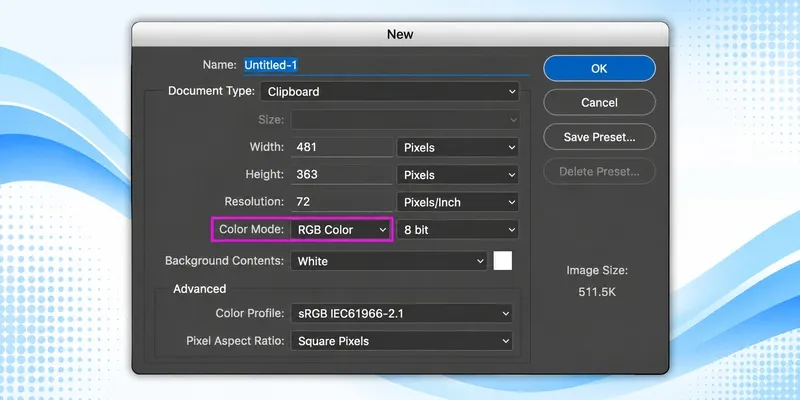Open the Height units dropdown
This screenshot has width=800, height=400.
pyautogui.click(x=458, y=175)
